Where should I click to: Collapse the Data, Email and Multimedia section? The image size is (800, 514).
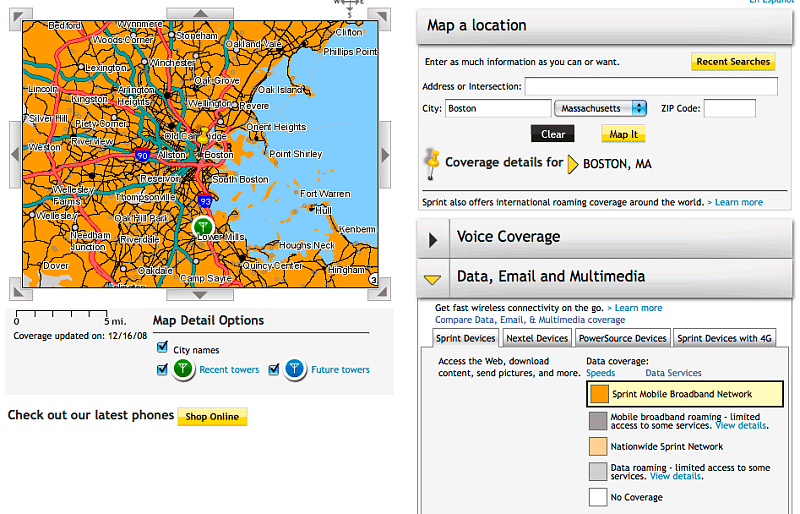point(432,279)
